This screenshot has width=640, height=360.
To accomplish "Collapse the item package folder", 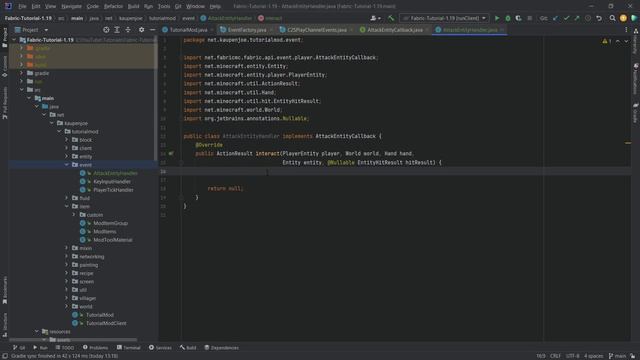I will coord(67,206).
